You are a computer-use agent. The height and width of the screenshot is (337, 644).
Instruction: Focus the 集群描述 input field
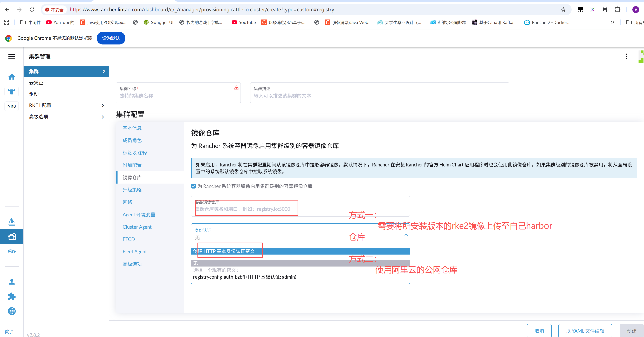click(379, 93)
